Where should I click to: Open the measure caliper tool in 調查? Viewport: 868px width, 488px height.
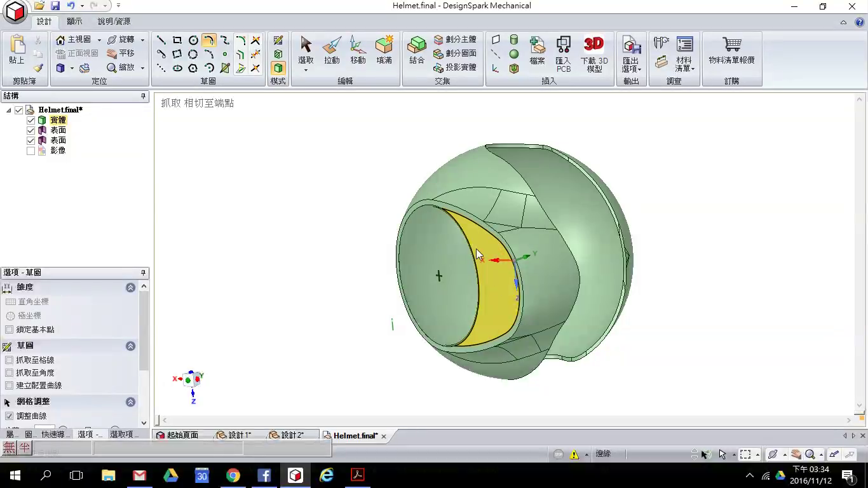(661, 43)
